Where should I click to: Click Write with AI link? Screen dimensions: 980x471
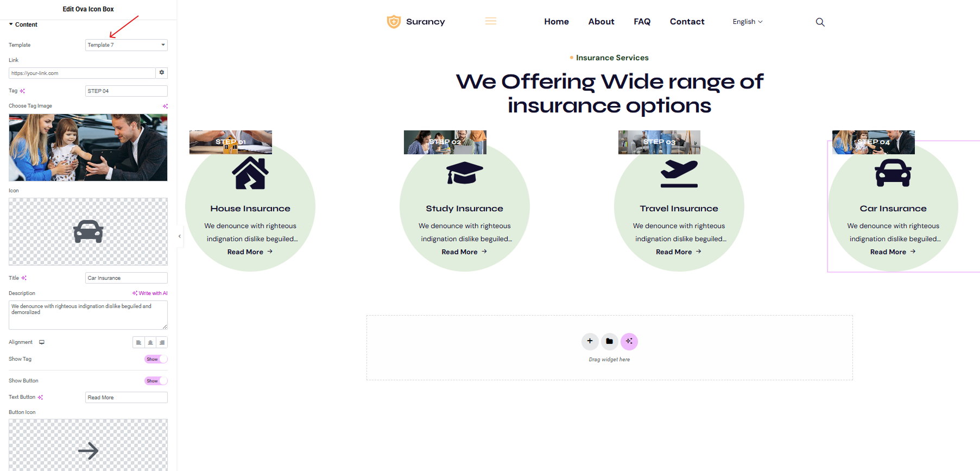tap(150, 293)
